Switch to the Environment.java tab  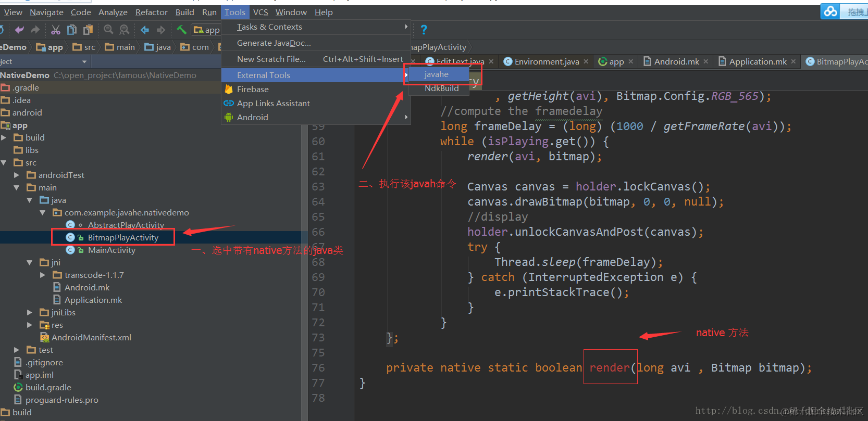547,61
